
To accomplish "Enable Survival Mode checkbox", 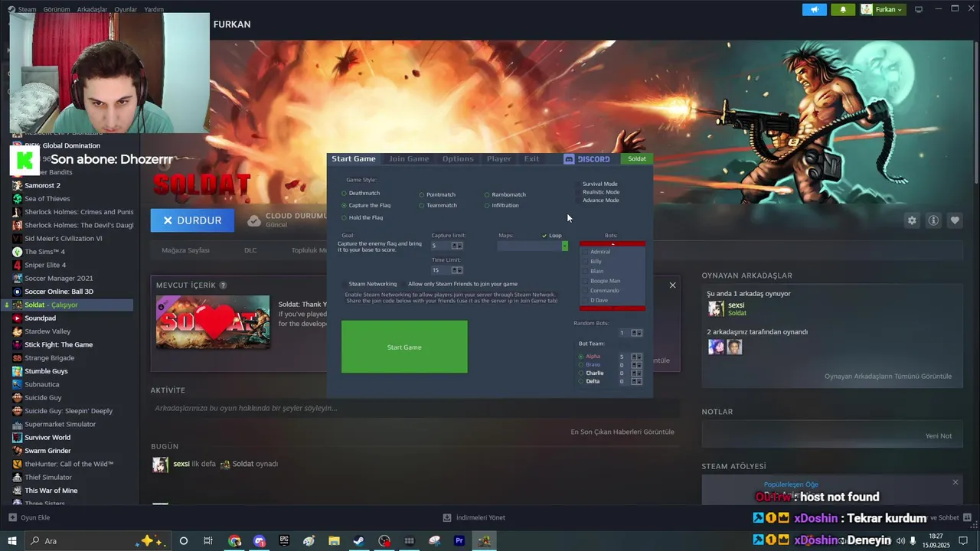I will click(579, 184).
